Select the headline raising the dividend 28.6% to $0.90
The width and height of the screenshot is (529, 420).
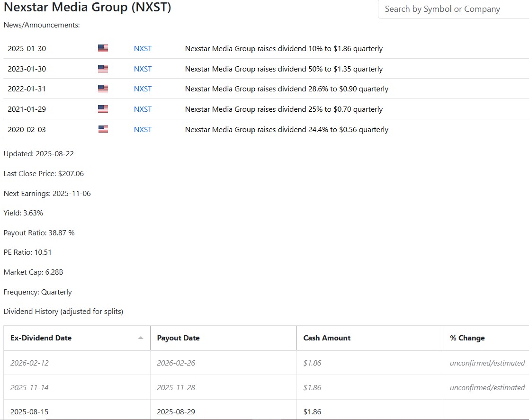pyautogui.click(x=287, y=89)
